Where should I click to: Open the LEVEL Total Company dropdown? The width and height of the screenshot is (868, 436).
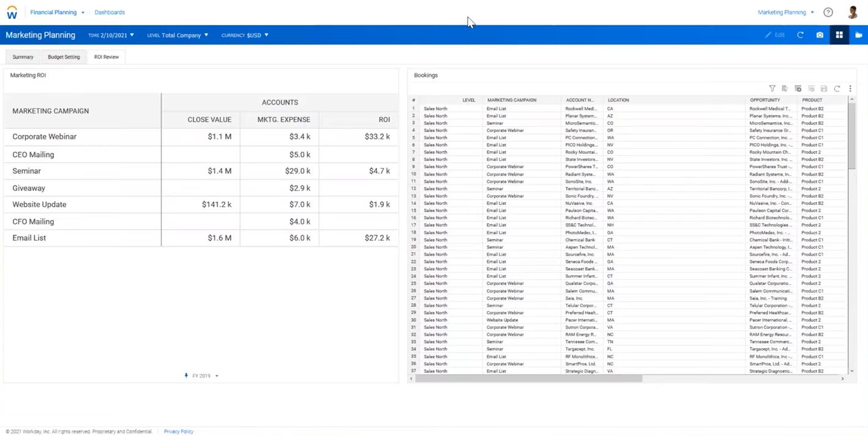click(x=178, y=35)
